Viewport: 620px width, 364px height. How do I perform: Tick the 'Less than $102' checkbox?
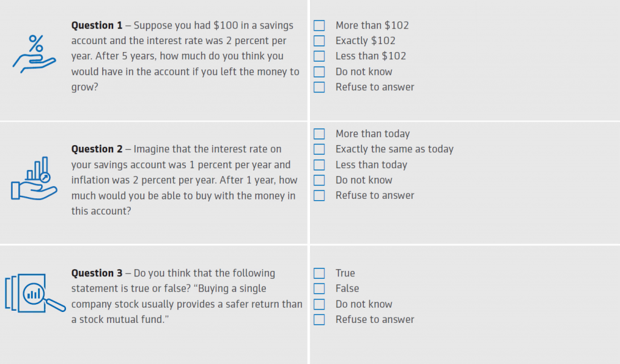pos(319,56)
